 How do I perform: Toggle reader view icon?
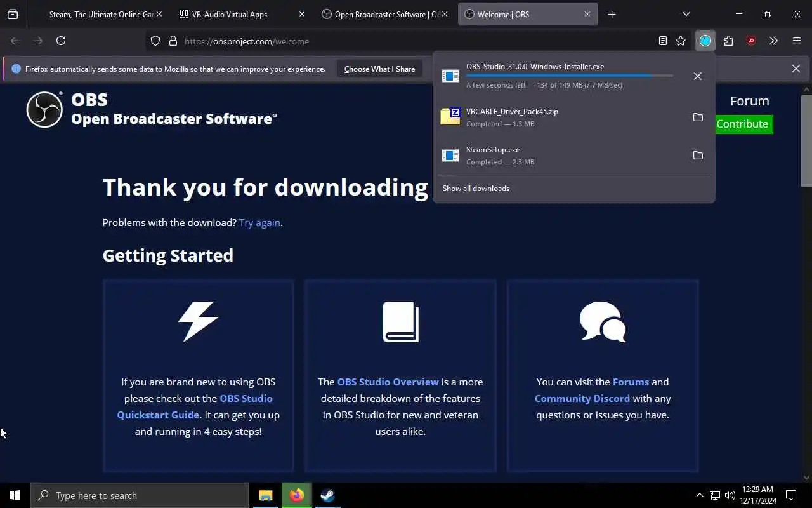click(x=662, y=41)
